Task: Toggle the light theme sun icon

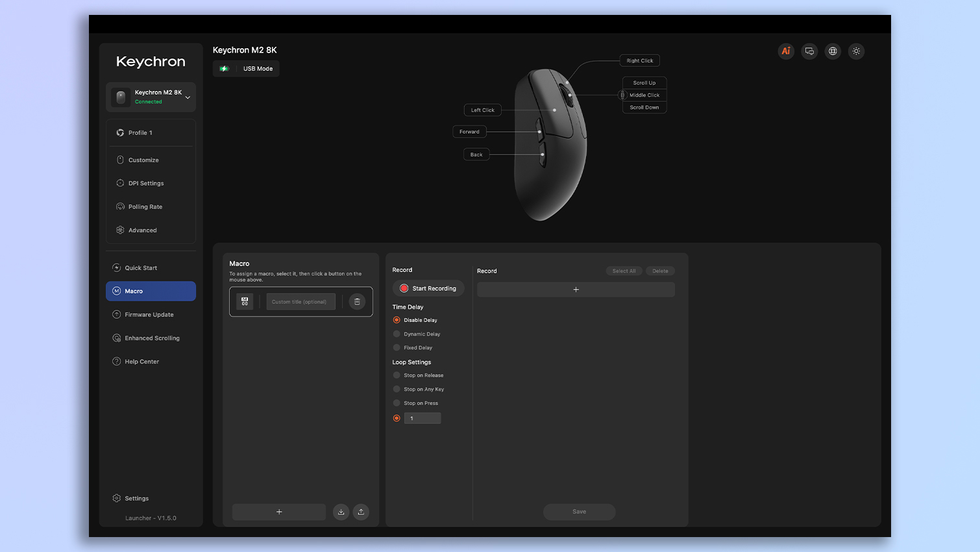Action: (857, 51)
